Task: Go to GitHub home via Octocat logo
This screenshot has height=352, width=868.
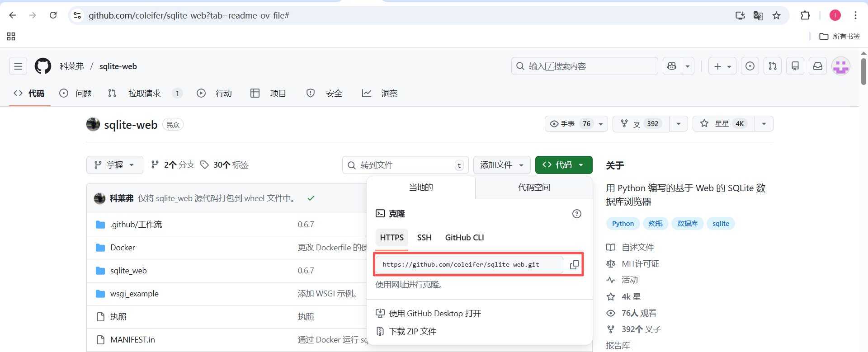Action: pos(43,66)
